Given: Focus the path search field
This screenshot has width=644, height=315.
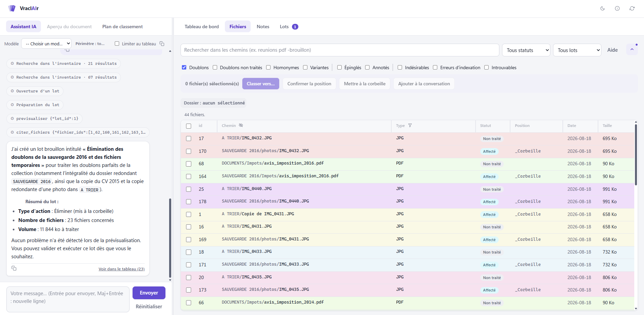Looking at the screenshot, I should (340, 50).
